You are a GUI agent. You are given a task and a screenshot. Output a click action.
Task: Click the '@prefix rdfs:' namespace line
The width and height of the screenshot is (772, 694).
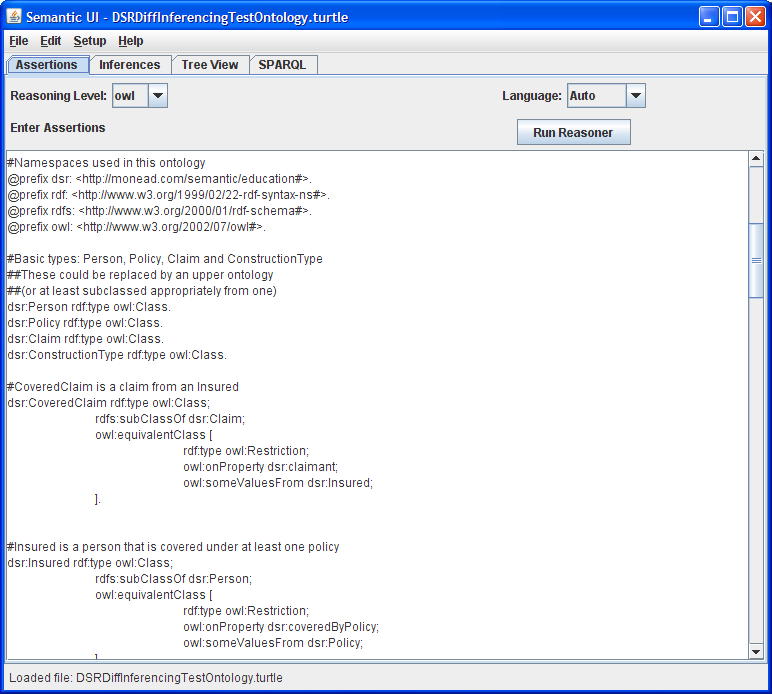pyautogui.click(x=160, y=211)
